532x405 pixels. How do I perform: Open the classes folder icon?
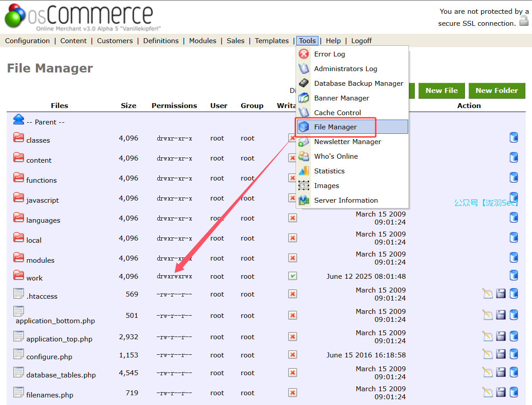[19, 138]
